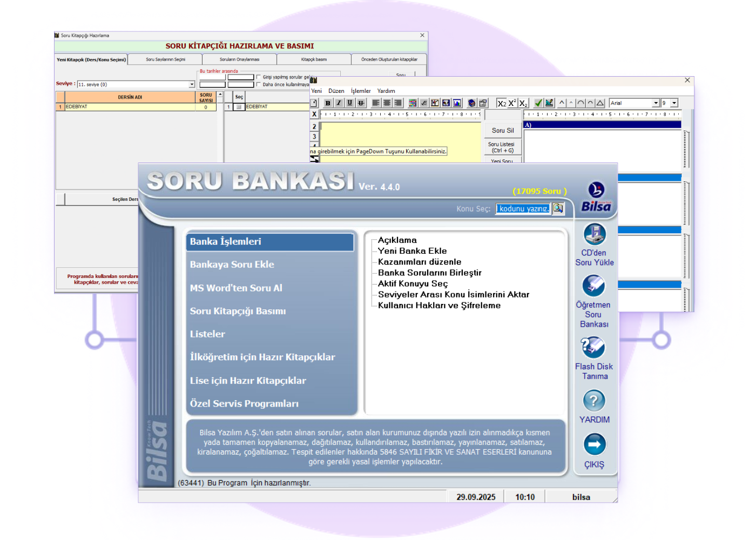Image resolution: width=756 pixels, height=540 pixels.
Task: Click the green checkmark toolbar icon
Action: click(538, 103)
